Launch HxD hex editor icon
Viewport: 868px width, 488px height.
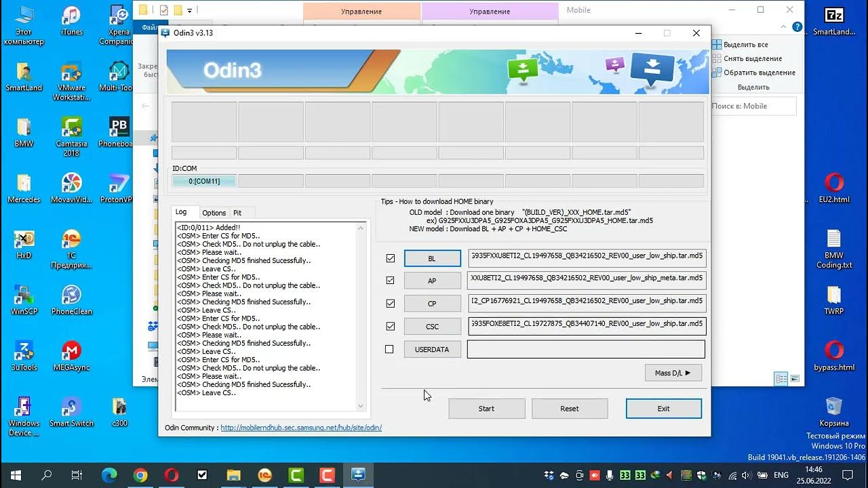coord(24,244)
